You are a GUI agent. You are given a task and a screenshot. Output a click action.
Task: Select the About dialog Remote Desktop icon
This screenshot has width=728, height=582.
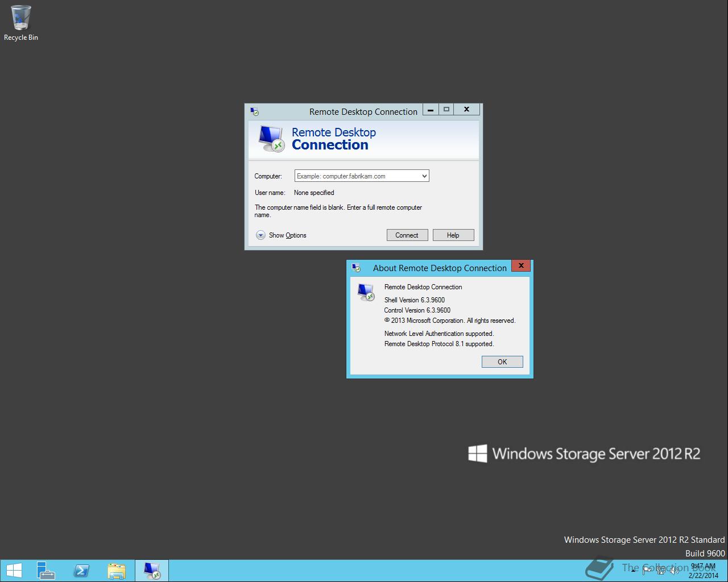click(x=366, y=292)
